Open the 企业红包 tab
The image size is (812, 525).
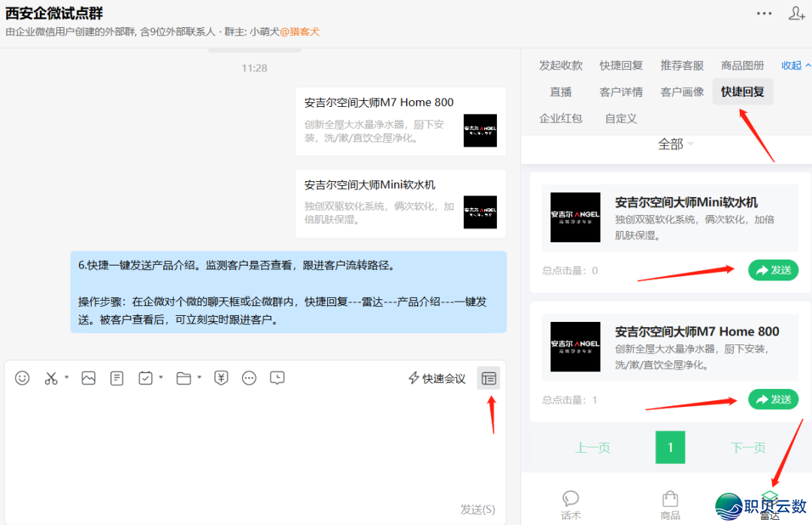click(x=561, y=119)
